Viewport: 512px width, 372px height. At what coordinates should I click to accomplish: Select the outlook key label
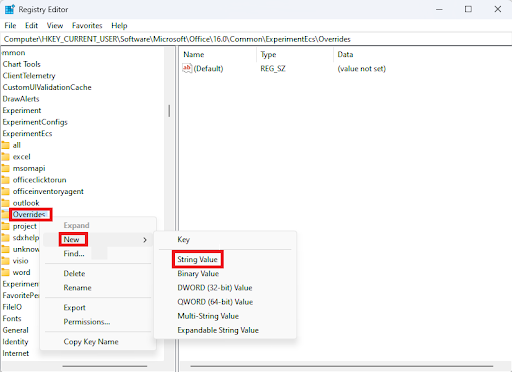[26, 203]
